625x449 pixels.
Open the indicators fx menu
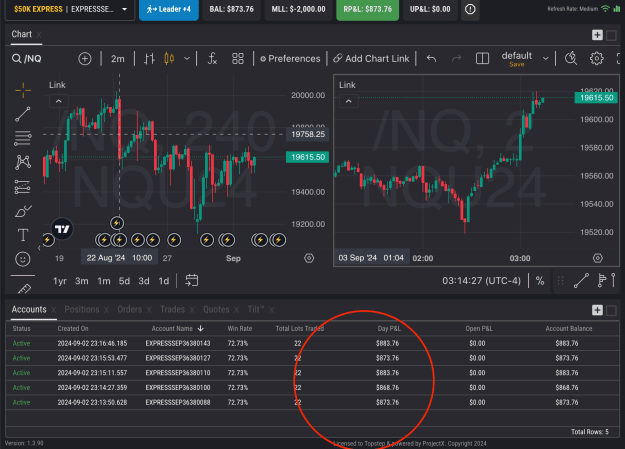pos(212,59)
